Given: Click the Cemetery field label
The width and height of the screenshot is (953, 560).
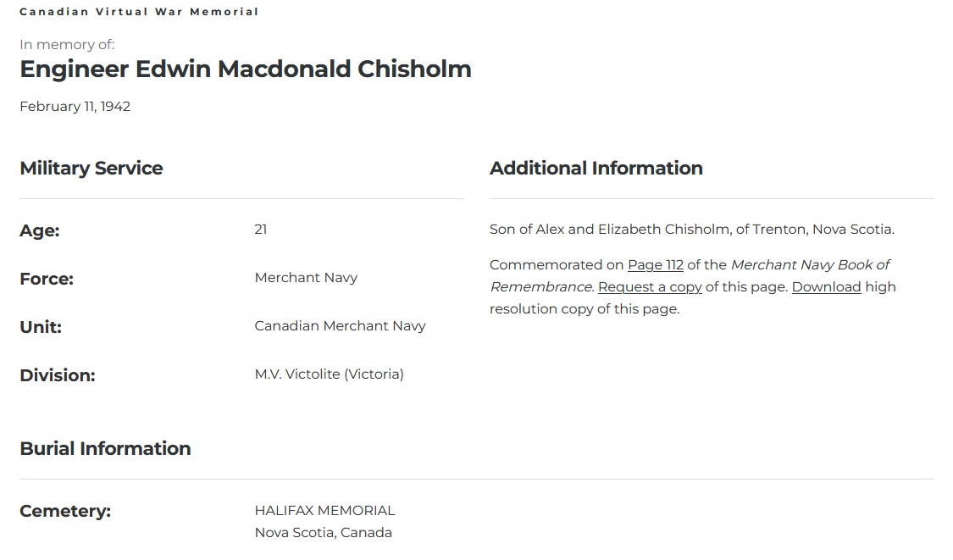Looking at the screenshot, I should [65, 512].
